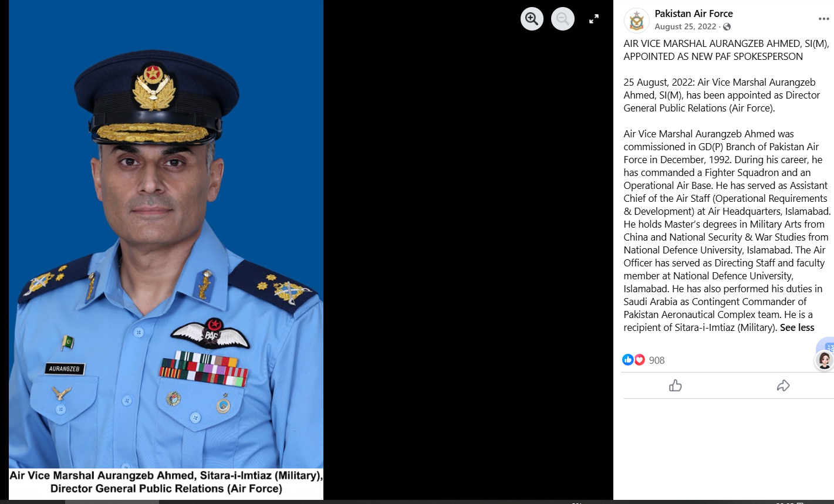Click the photo caption naming Aurangzeb Ahmed
The width and height of the screenshot is (834, 504).
click(x=166, y=482)
